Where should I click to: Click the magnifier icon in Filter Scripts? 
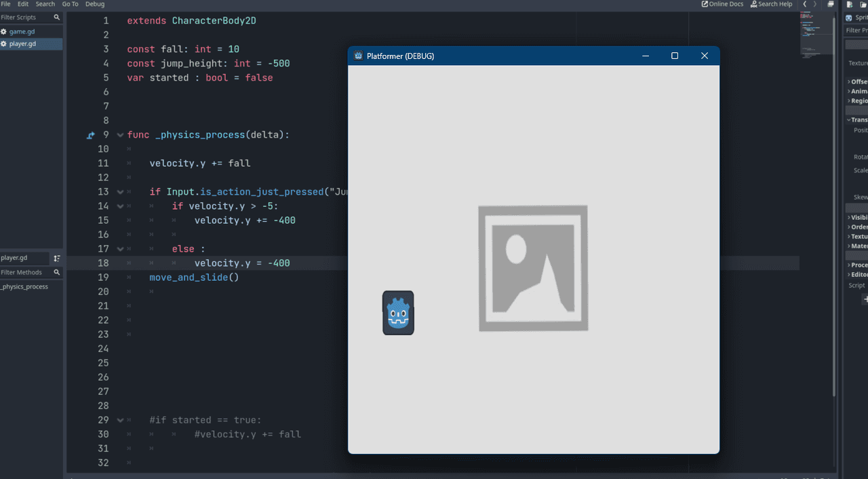pyautogui.click(x=56, y=18)
